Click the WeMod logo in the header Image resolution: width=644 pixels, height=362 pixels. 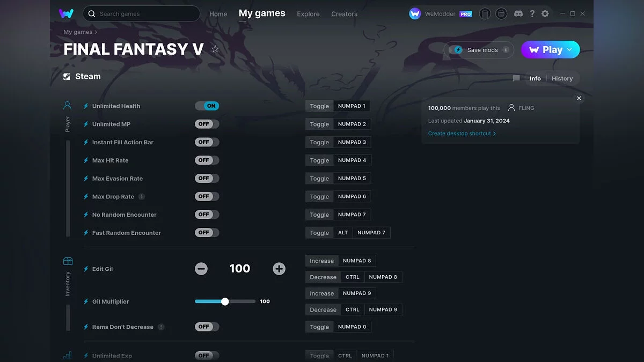click(x=66, y=13)
